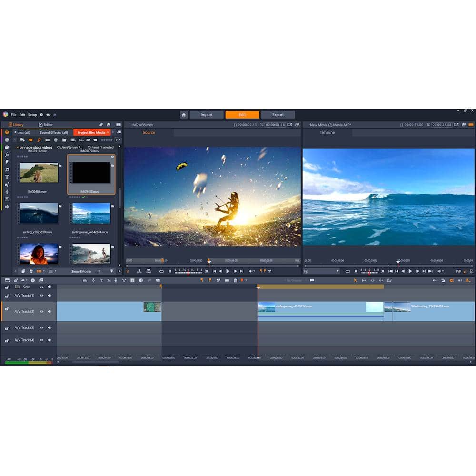476x476 pixels.
Task: Open the Fit zoom dropdown
Action: (322, 271)
